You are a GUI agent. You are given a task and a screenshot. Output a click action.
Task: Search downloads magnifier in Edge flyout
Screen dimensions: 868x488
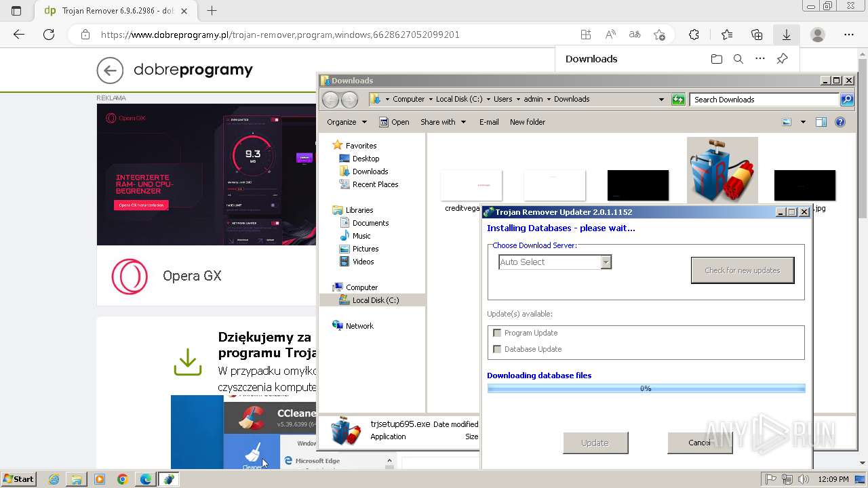click(x=738, y=59)
